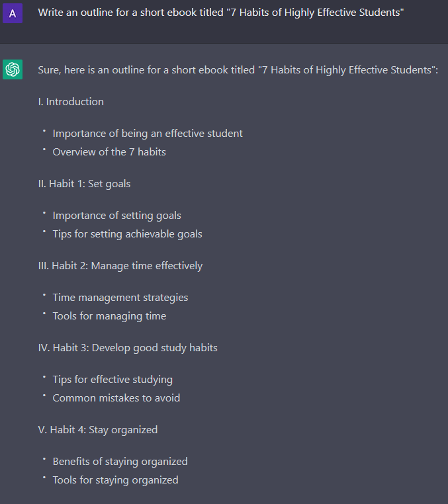Click "Benefits of staying organized" bullet
The height and width of the screenshot is (504, 448).
(120, 462)
